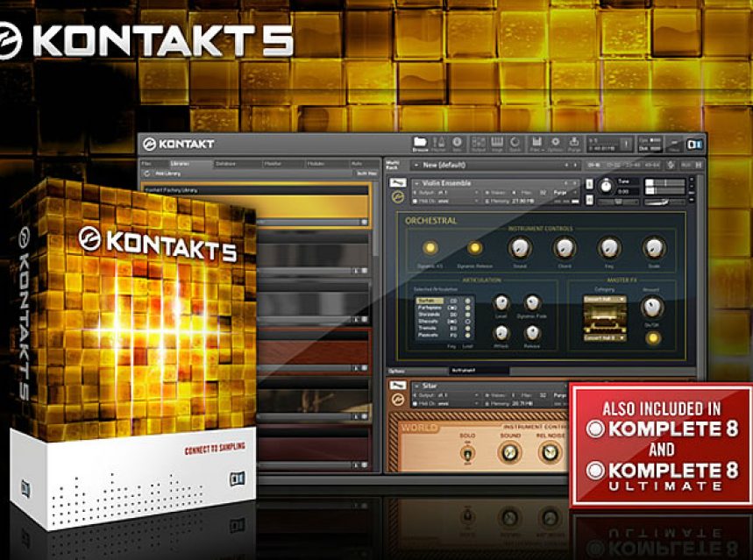Switch to the Auto browser tab
Image resolution: width=753 pixels, height=560 pixels.
pyautogui.click(x=363, y=164)
